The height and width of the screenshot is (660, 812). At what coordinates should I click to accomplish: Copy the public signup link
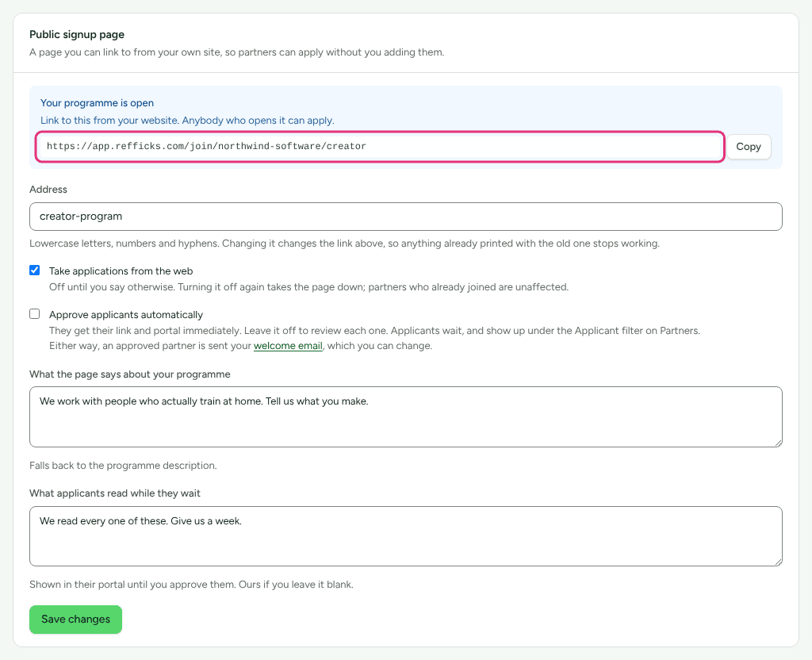tap(749, 147)
